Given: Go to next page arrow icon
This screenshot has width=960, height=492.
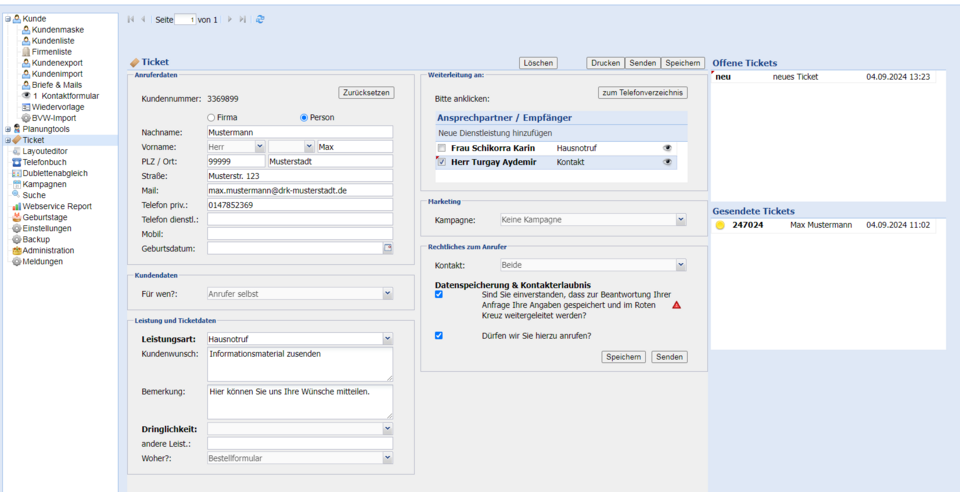Looking at the screenshot, I should click(x=230, y=20).
